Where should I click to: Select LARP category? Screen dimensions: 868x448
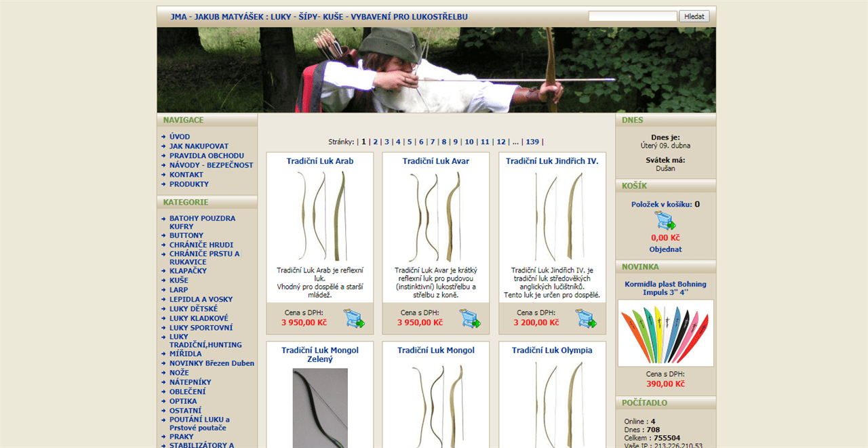[179, 289]
